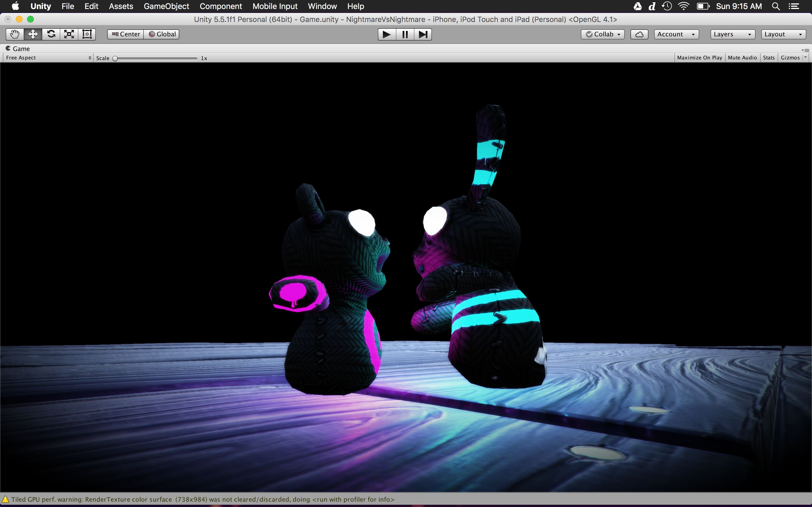Select the Hand tool
812x507 pixels.
15,34
